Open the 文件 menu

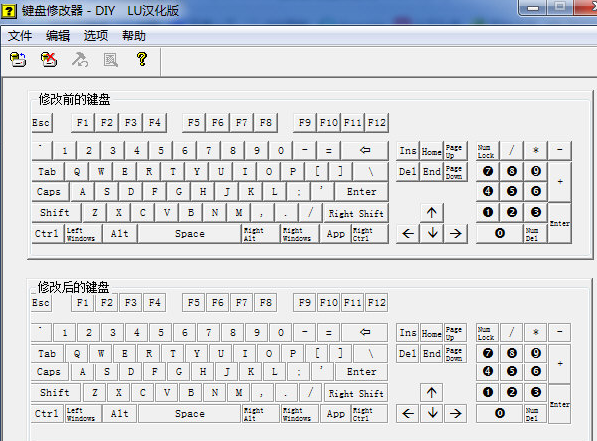coord(20,36)
